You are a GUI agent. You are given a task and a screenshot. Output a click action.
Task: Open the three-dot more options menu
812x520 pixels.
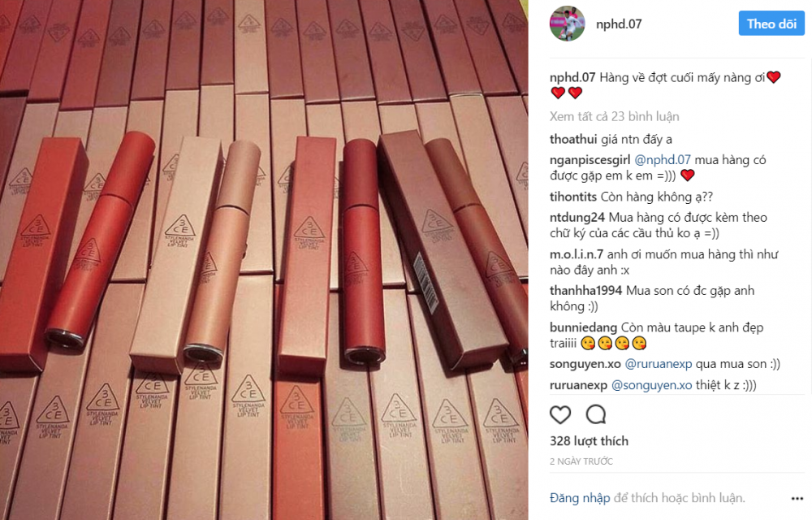tap(797, 498)
